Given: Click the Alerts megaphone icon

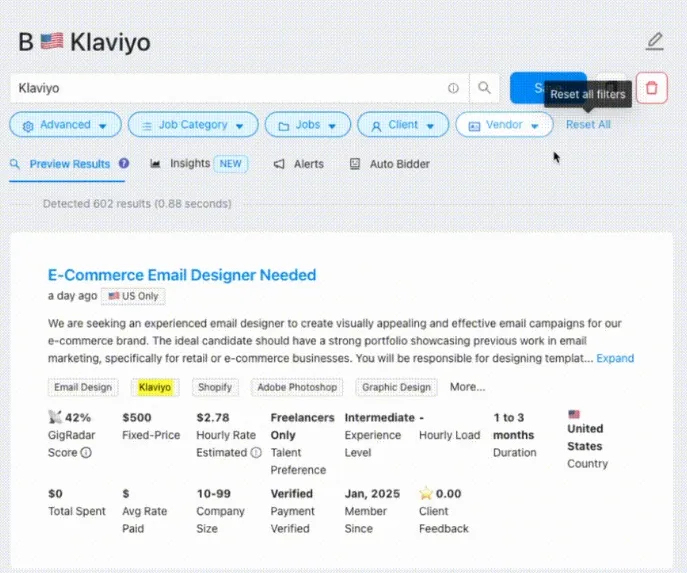Looking at the screenshot, I should click(x=279, y=164).
